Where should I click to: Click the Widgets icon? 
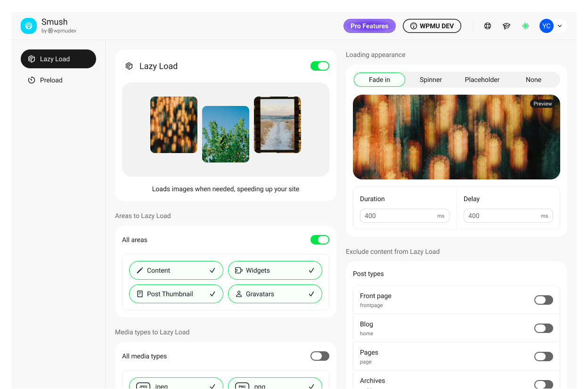[239, 270]
